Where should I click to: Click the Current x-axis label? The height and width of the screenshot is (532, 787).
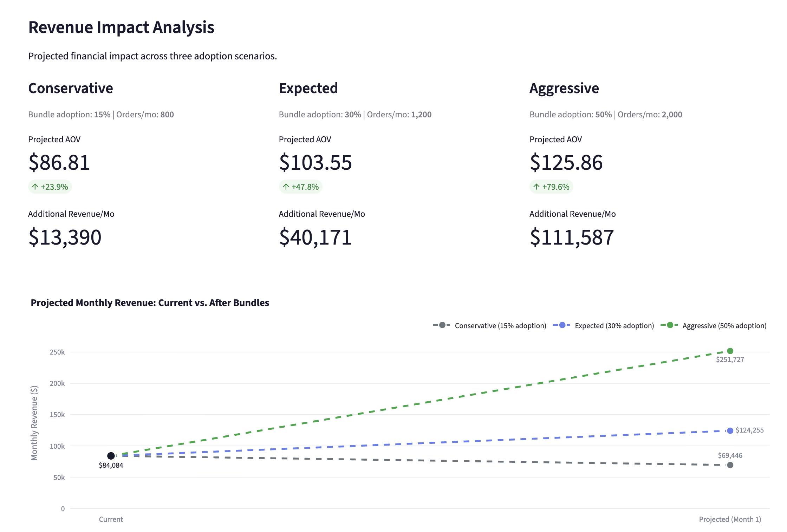(111, 519)
